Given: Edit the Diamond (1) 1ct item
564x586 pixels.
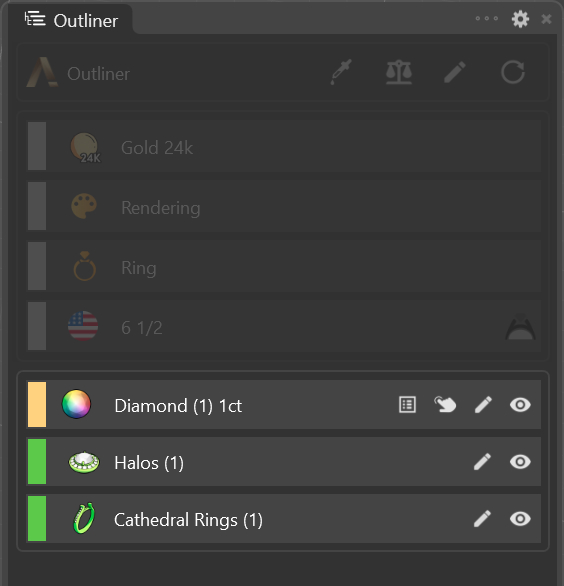Looking at the screenshot, I should [483, 405].
